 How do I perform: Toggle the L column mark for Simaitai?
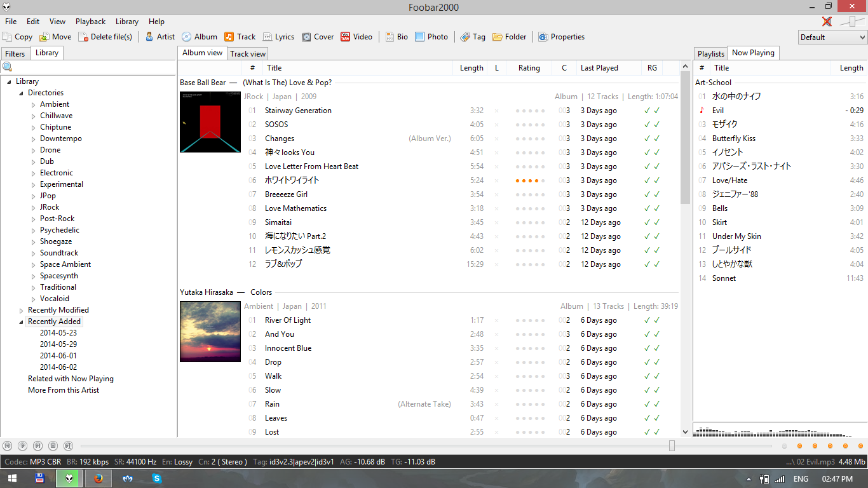point(496,222)
